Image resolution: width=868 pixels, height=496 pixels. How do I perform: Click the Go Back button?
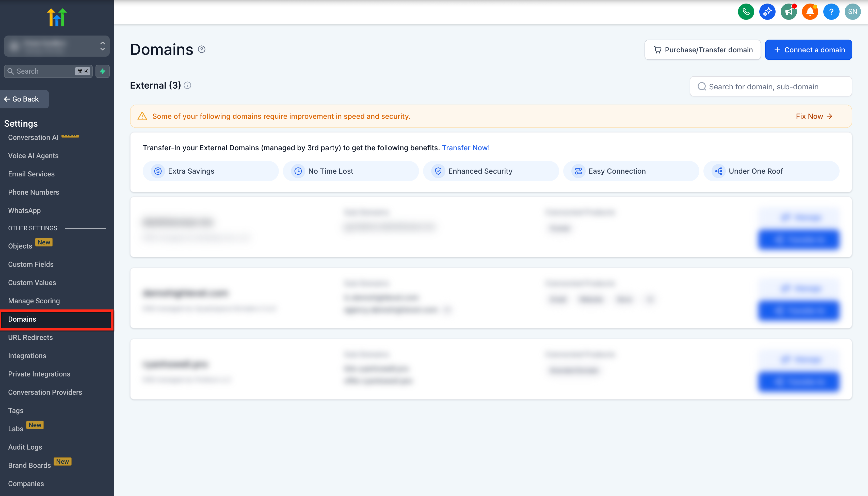point(24,99)
